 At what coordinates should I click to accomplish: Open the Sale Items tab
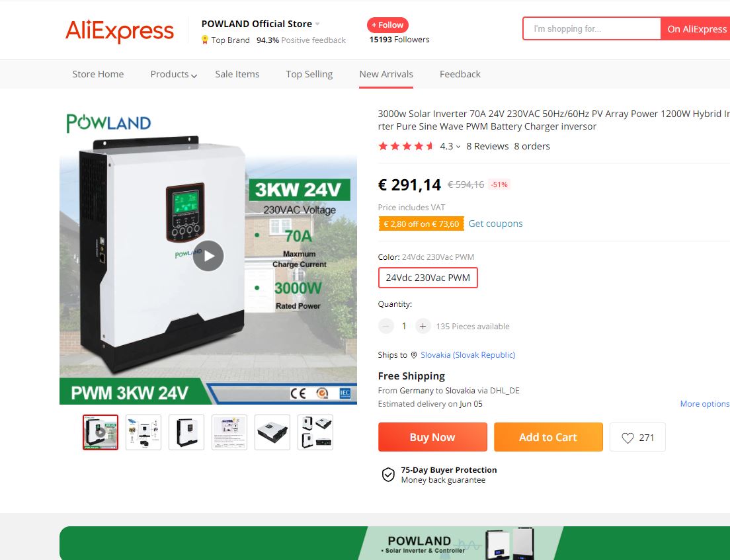[237, 75]
